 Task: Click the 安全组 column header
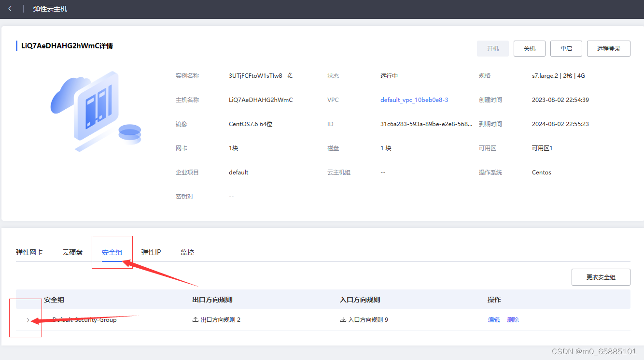[54, 300]
